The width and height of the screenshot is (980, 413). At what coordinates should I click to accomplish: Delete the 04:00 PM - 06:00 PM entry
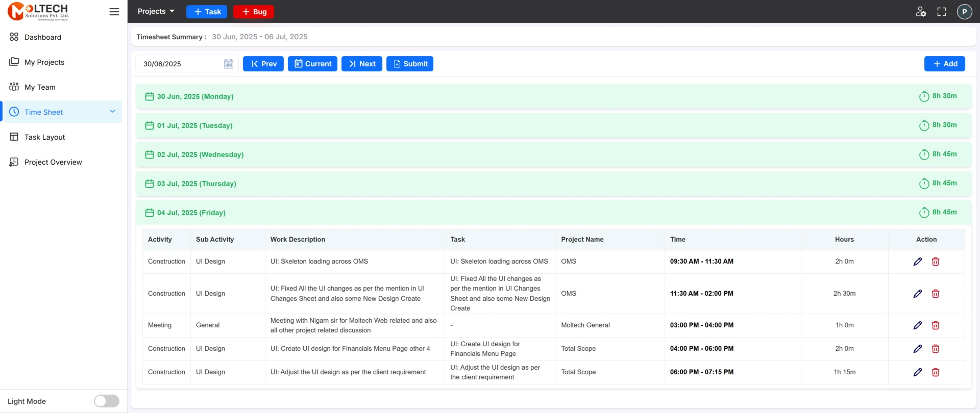[x=936, y=349]
